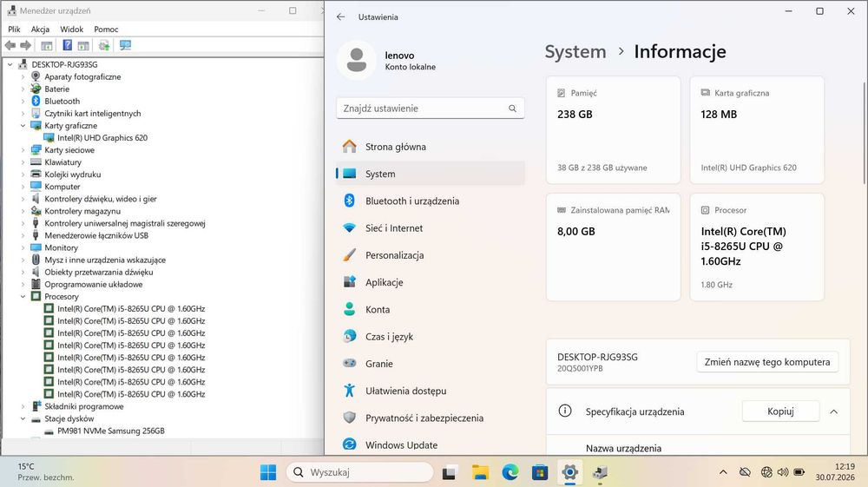Click Device Manager icon on taskbar
The image size is (868, 487).
pos(600,472)
